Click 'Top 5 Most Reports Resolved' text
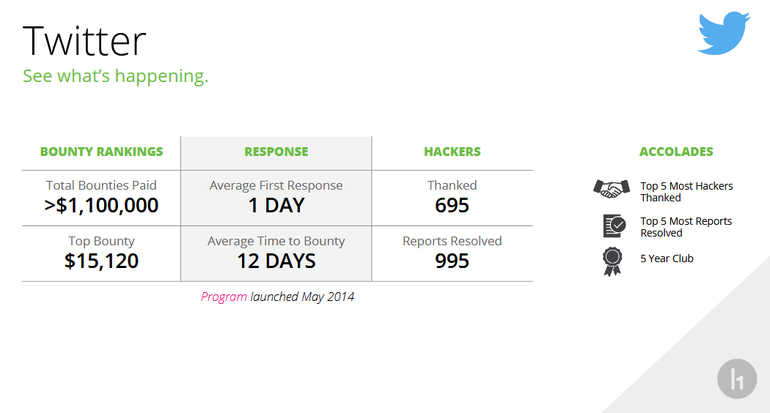770x413 pixels. [686, 227]
